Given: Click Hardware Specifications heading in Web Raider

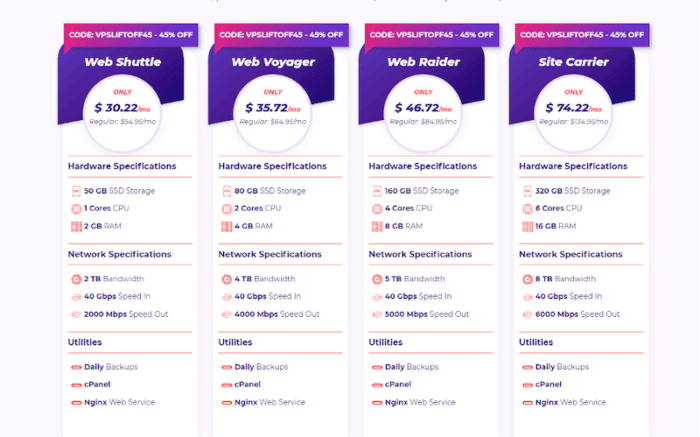Looking at the screenshot, I should point(423,166).
